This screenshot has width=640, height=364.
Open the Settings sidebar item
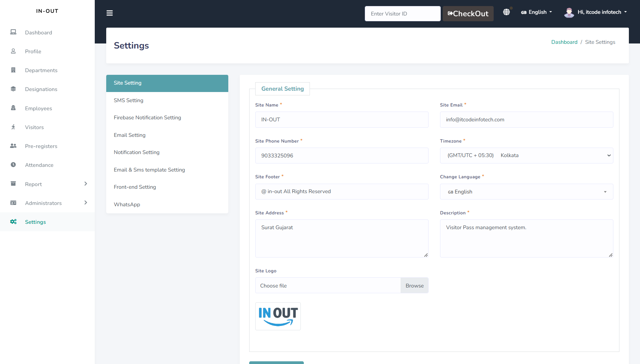pyautogui.click(x=47, y=222)
